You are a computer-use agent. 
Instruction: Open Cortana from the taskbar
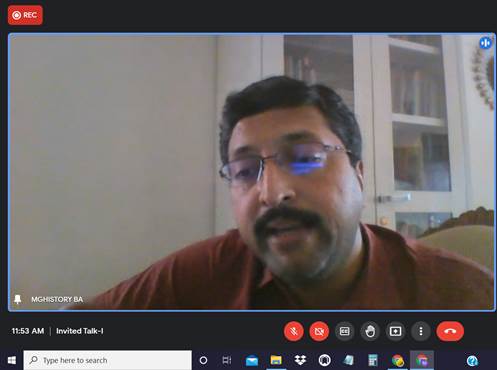coord(203,360)
